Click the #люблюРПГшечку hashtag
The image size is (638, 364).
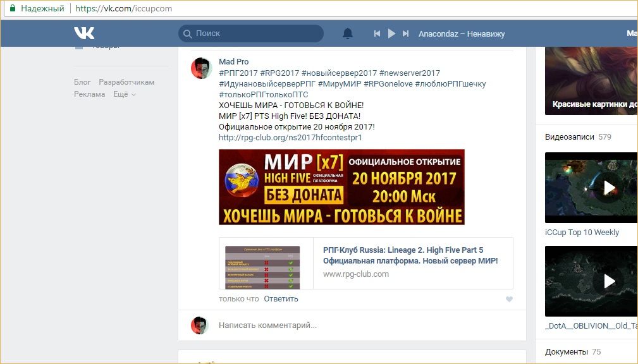click(x=450, y=84)
